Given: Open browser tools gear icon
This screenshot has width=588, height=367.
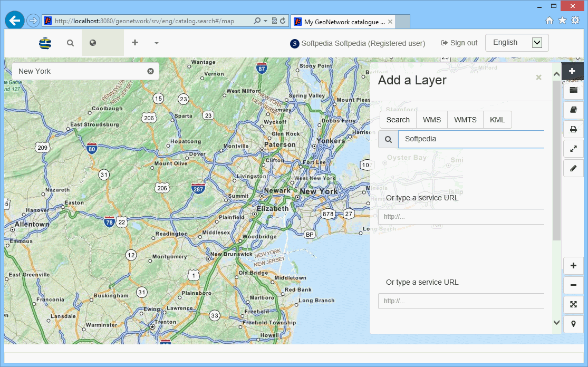Looking at the screenshot, I should (x=575, y=20).
